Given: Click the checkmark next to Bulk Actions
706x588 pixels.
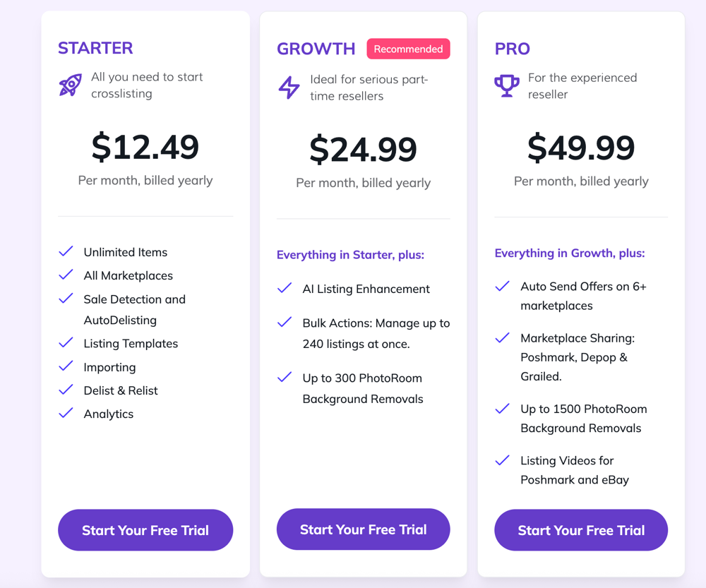Looking at the screenshot, I should click(285, 323).
